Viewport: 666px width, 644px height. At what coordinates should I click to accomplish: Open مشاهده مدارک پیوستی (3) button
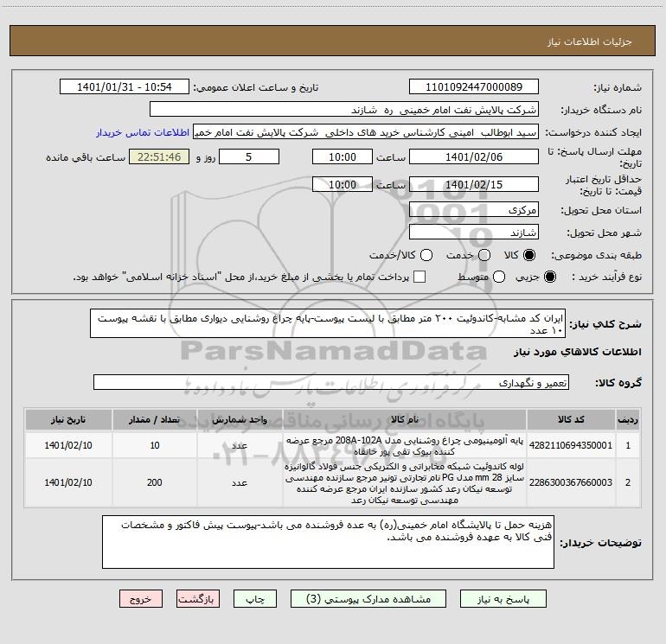[368, 599]
